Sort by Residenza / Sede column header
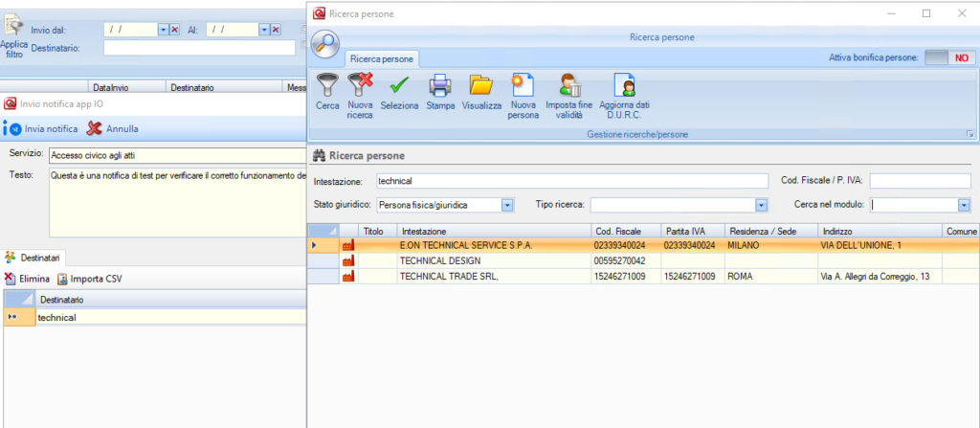This screenshot has height=428, width=980. 770,231
